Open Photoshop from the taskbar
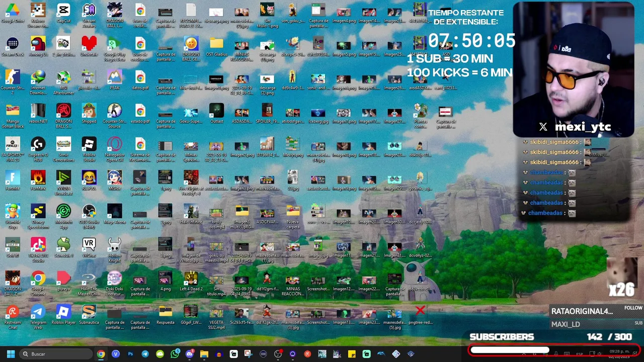The width and height of the screenshot is (644, 362). click(130, 354)
